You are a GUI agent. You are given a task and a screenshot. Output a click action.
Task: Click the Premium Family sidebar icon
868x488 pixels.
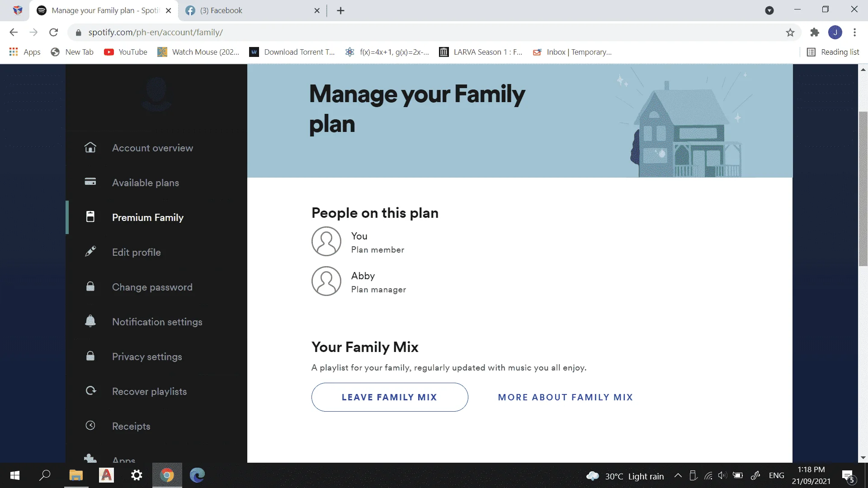click(x=90, y=216)
